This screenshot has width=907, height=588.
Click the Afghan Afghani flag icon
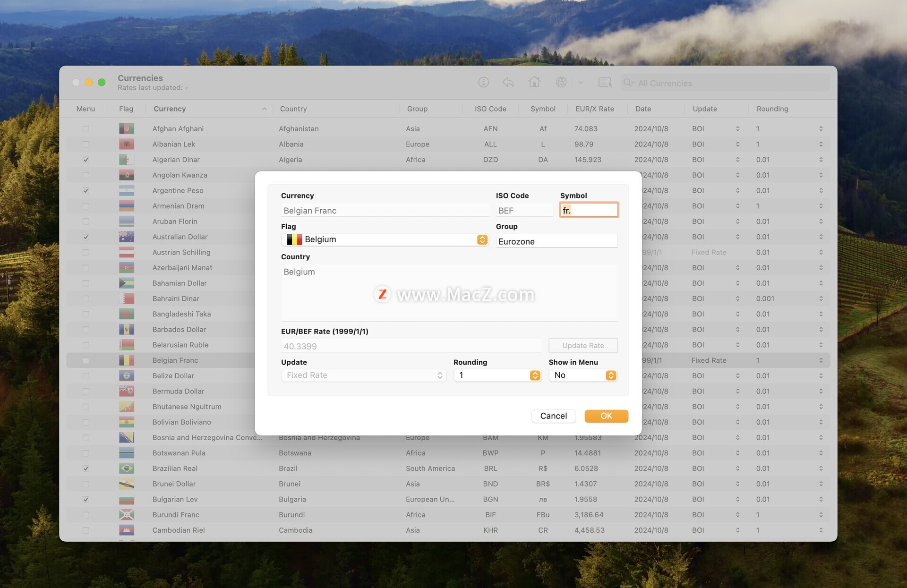pyautogui.click(x=127, y=128)
